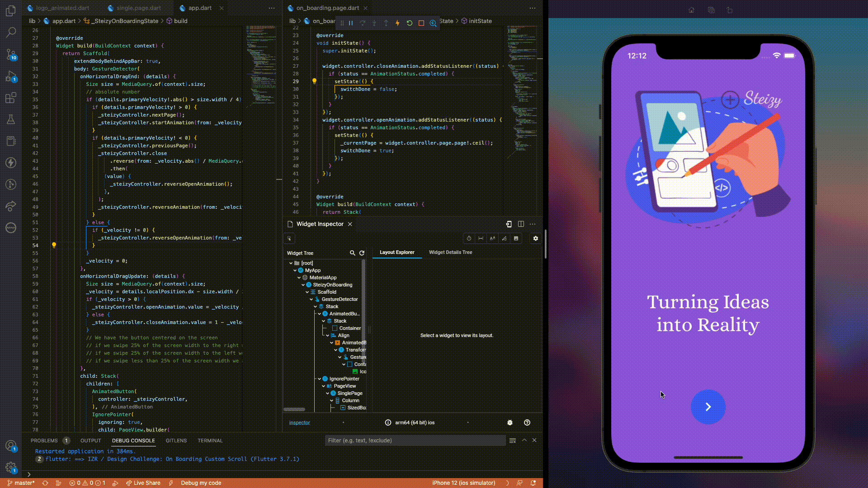Click the refresh widget tree icon
The image size is (868, 488).
pyautogui.click(x=362, y=253)
